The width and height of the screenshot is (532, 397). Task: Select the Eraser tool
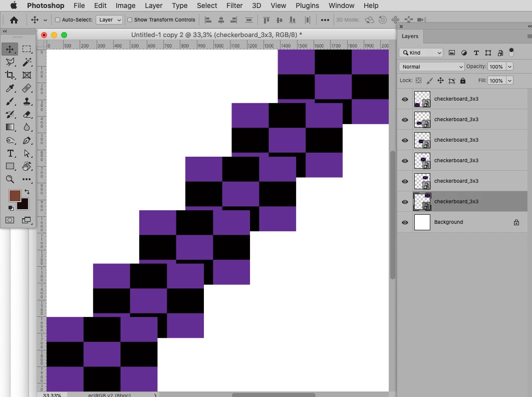[27, 114]
